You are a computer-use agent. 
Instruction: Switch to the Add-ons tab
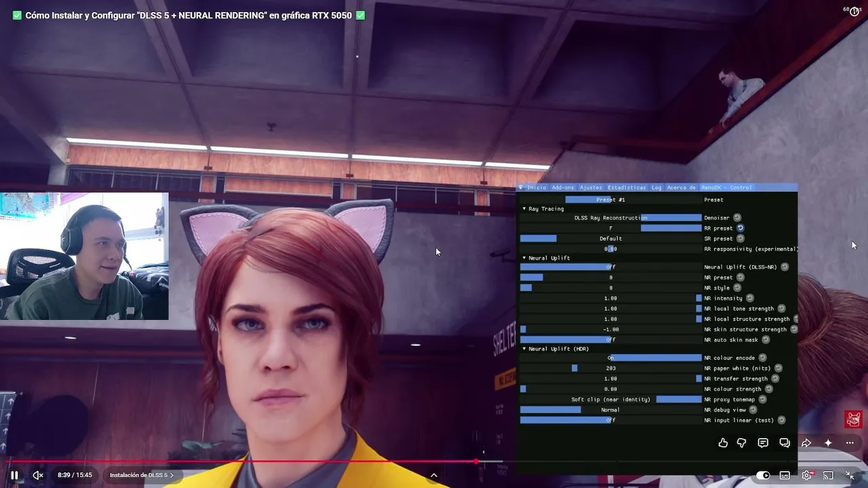click(563, 188)
